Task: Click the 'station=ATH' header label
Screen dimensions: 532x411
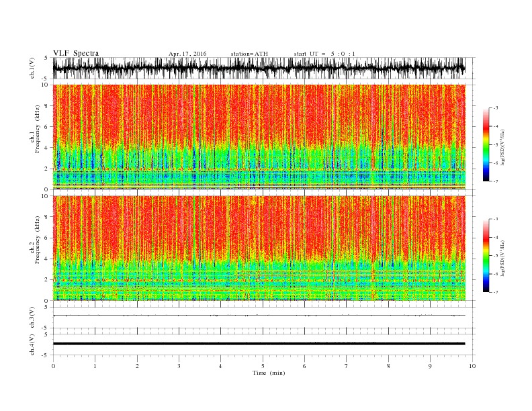Action: 249,54
